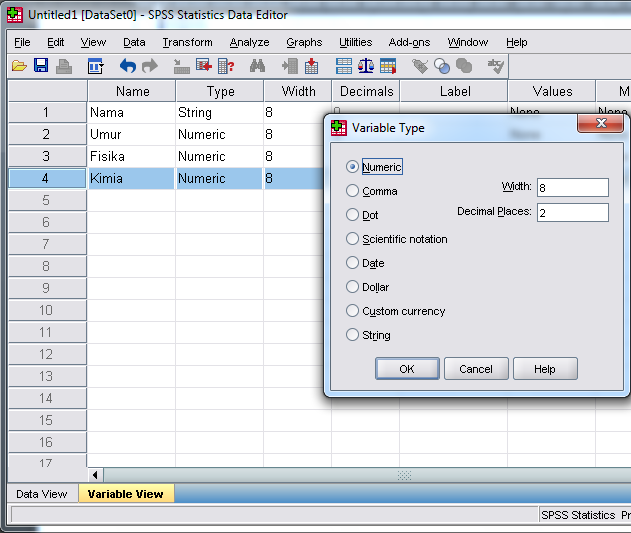Click the Kimia name cell
The height and width of the screenshot is (533, 631).
[132, 178]
